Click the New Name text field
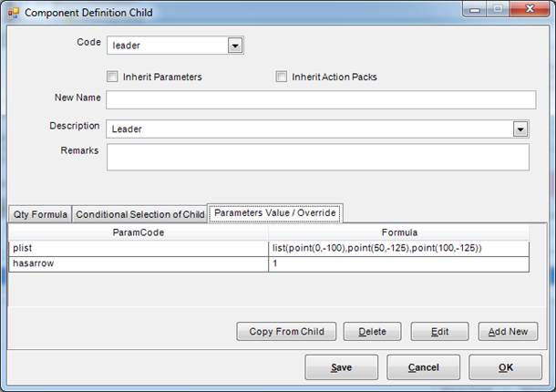The image size is (556, 392). [x=319, y=99]
